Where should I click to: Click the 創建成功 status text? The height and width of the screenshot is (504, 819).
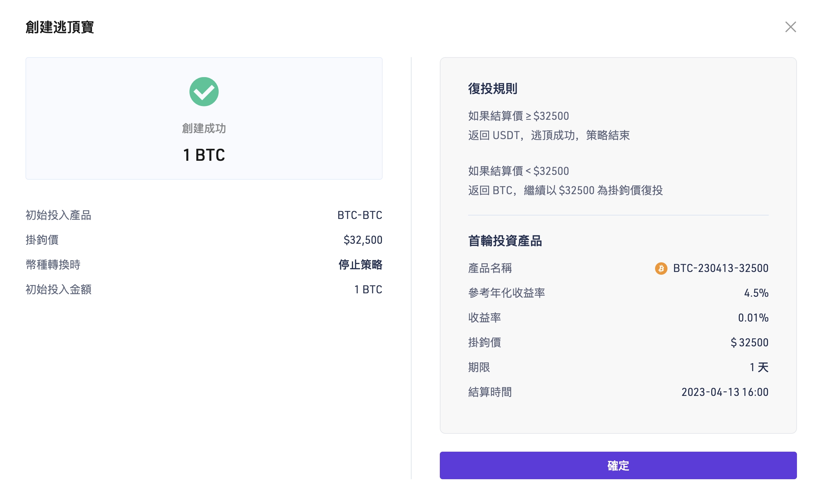204,128
